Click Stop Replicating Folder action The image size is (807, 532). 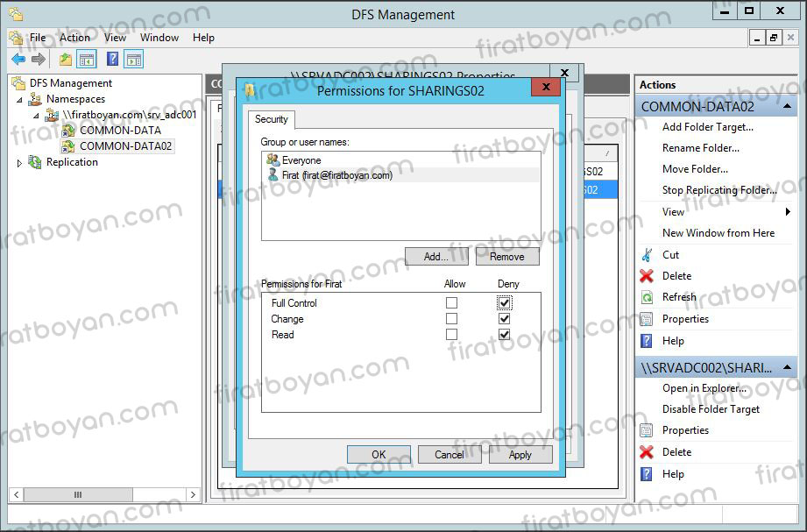(x=719, y=190)
